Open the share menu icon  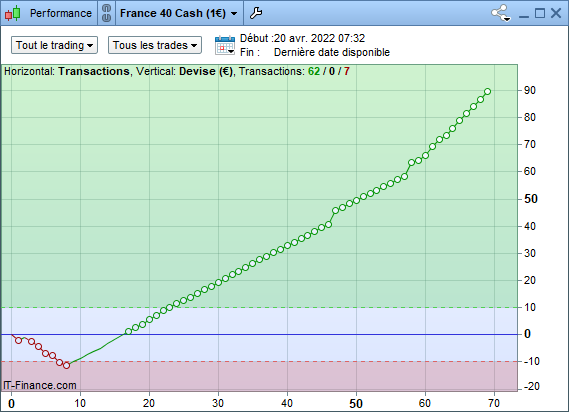pos(501,13)
